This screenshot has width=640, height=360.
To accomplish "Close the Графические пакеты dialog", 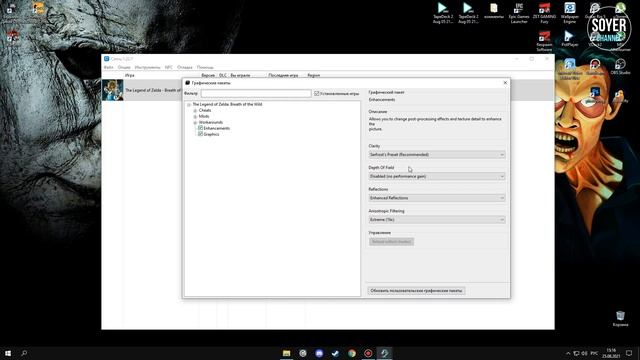I will (505, 83).
